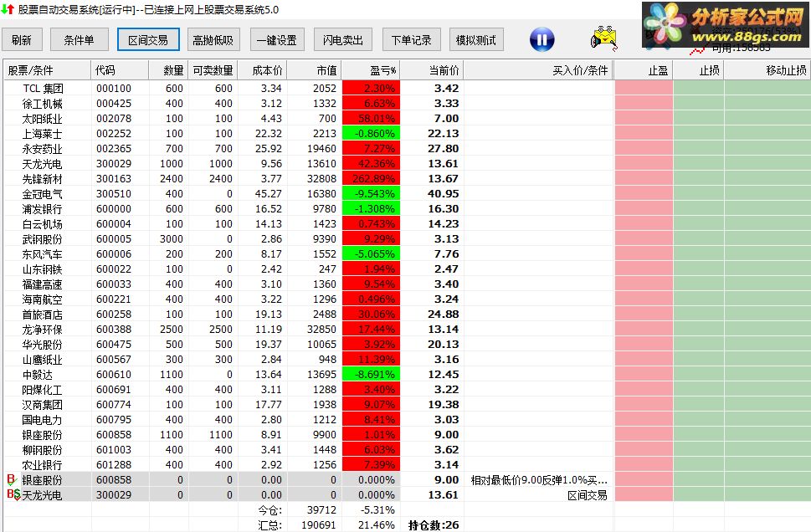Click the 止盈 column header
This screenshot has height=532, width=811.
click(x=644, y=70)
